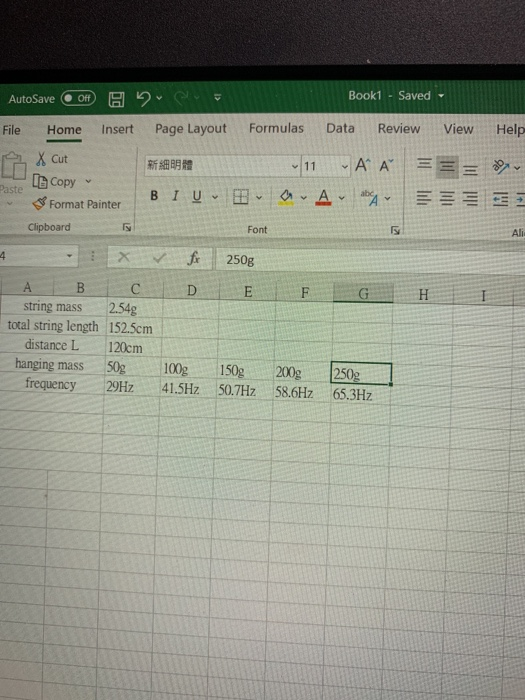Viewport: 525px width, 700px height.
Task: Select the cell containing 65.3Hz
Action: tap(360, 394)
